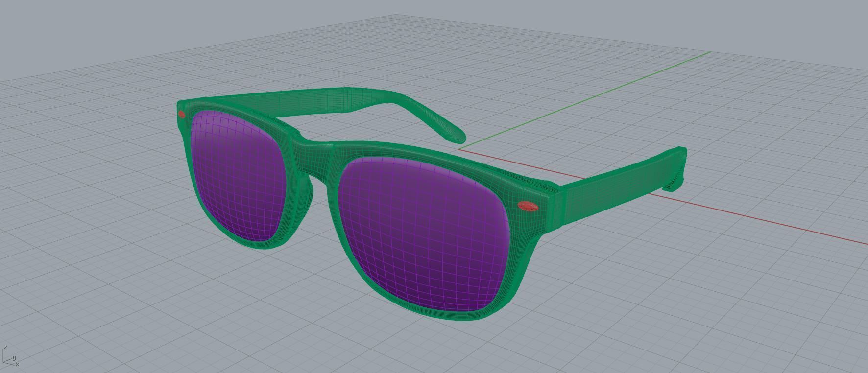The width and height of the screenshot is (868, 373).
Task: Pick the red oval emblem near the right hinge
Action: (x=528, y=207)
